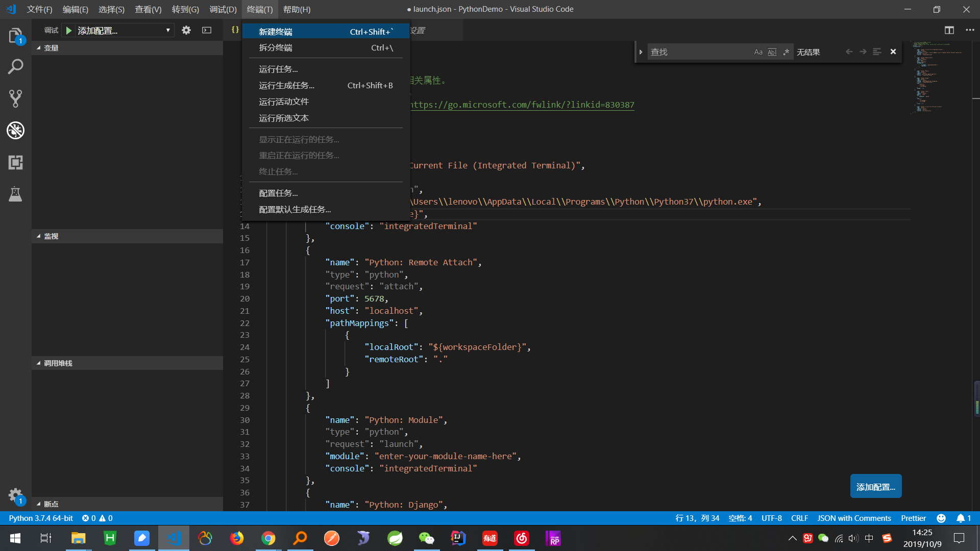Open WeChat from the taskbar
980x551 pixels.
click(x=426, y=538)
